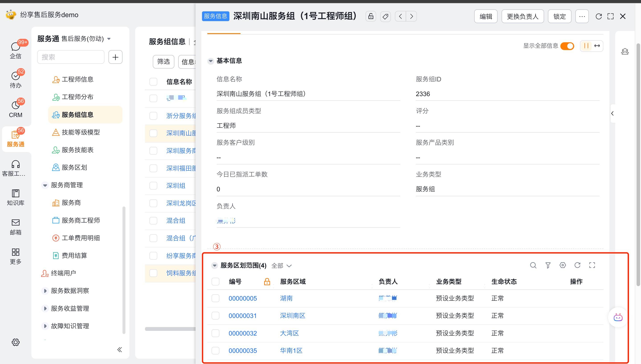Check the box for row 00000005
Viewport: 641px width, 364px height.
click(x=215, y=298)
